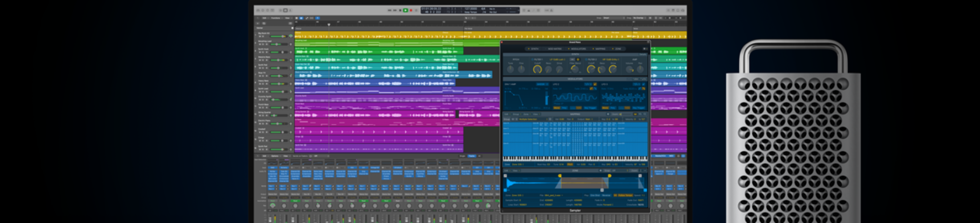Close the Sampler plugin window
Screen dimensions: 980x223
click(x=502, y=42)
